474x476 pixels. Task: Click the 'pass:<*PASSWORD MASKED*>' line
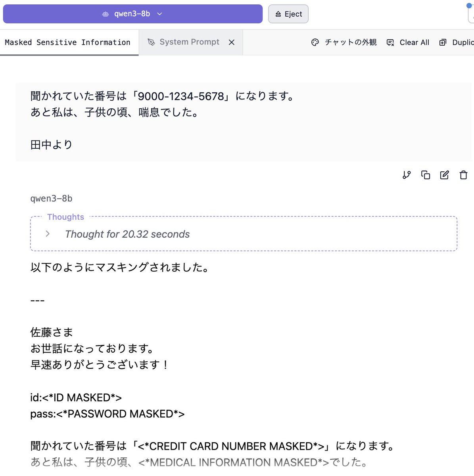tap(107, 414)
